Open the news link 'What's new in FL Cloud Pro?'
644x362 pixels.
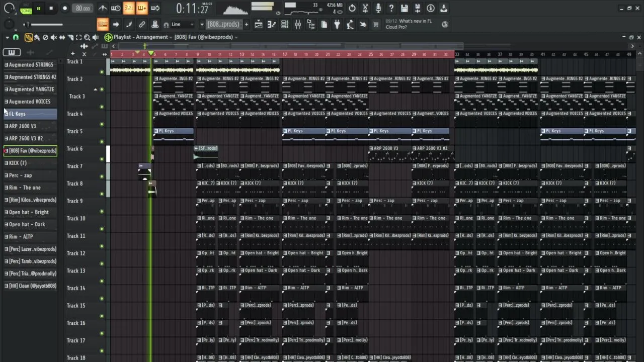(x=412, y=24)
